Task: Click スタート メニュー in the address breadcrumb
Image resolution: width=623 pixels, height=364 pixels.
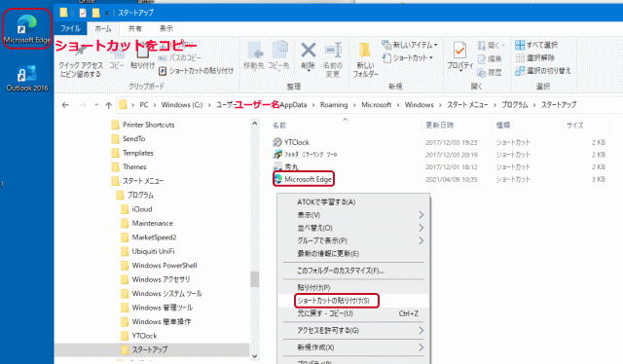Action: (x=467, y=105)
